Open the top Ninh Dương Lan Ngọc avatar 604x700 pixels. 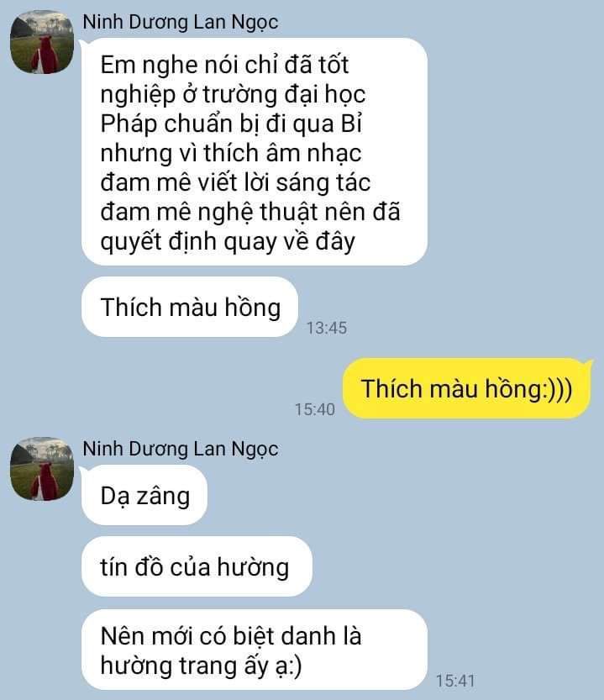click(42, 42)
